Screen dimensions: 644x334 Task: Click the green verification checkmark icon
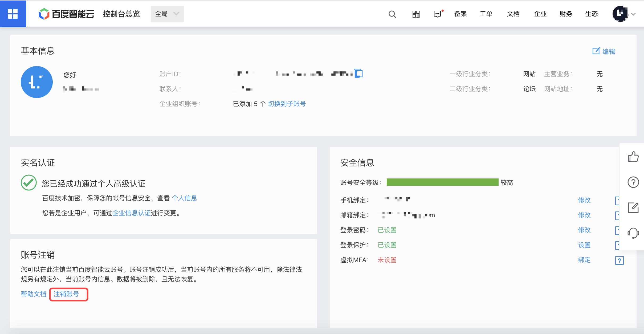pos(29,182)
